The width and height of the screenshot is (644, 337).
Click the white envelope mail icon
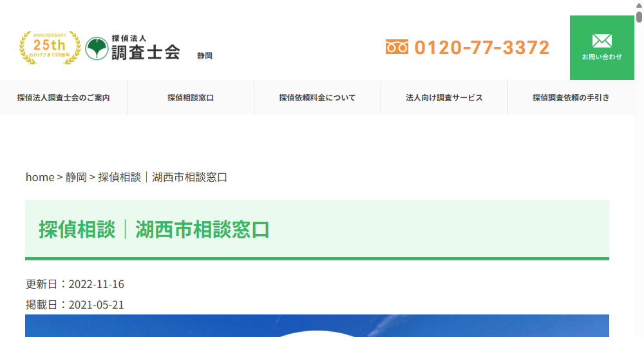601,41
